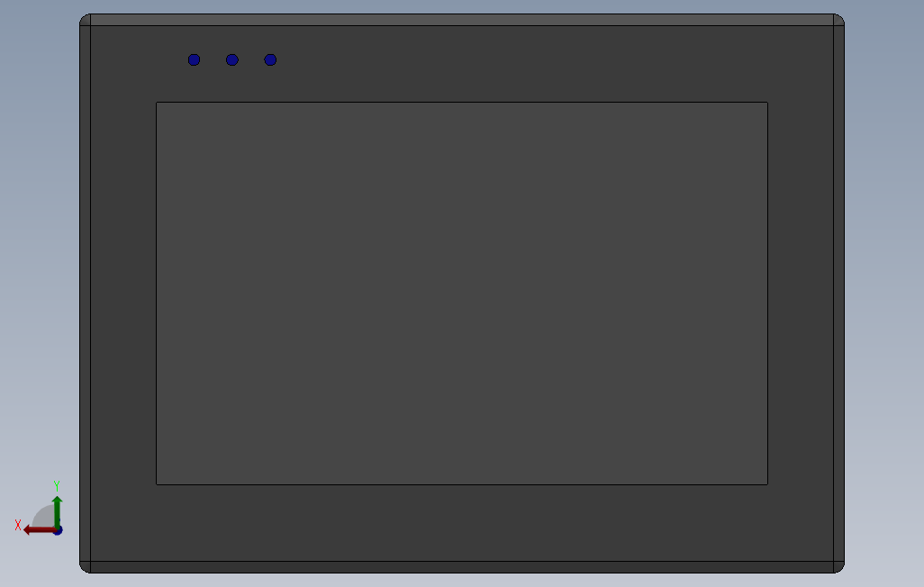The height and width of the screenshot is (587, 924).
Task: Select the left side edge strip
Action: point(85,293)
